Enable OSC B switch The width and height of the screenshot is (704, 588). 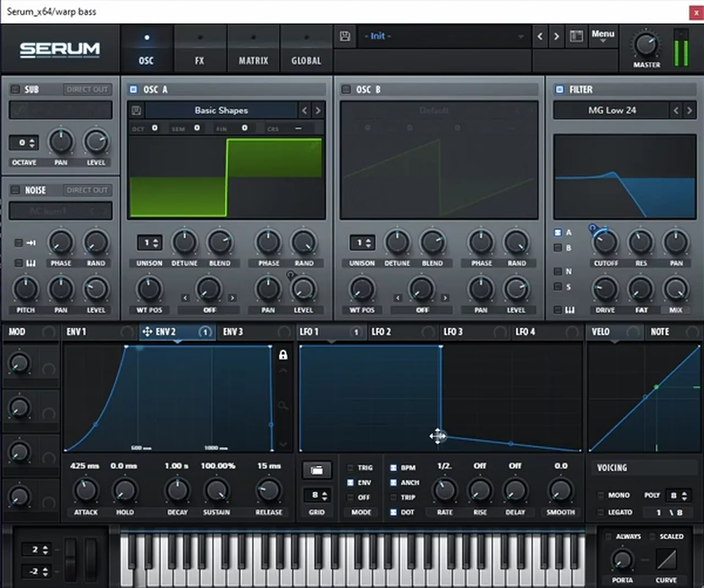pos(346,89)
